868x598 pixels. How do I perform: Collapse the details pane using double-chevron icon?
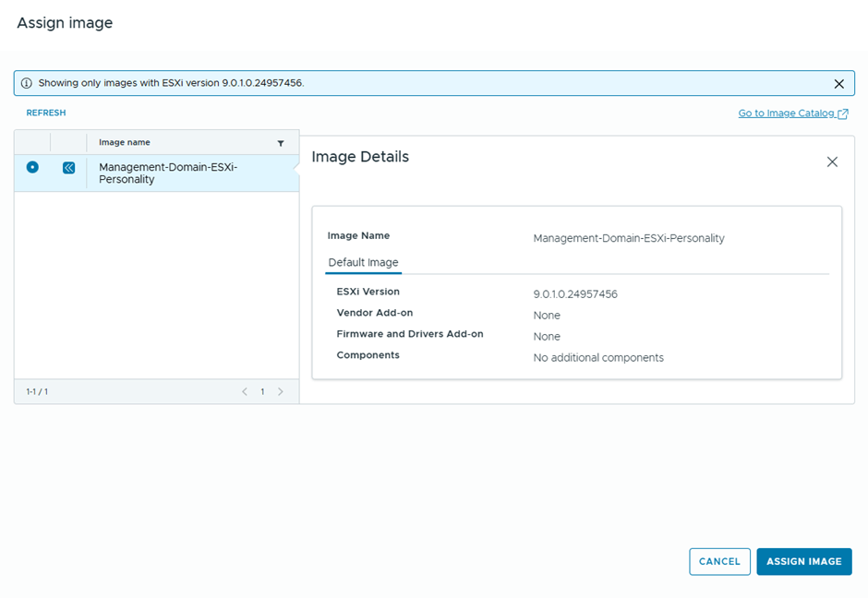click(x=68, y=168)
